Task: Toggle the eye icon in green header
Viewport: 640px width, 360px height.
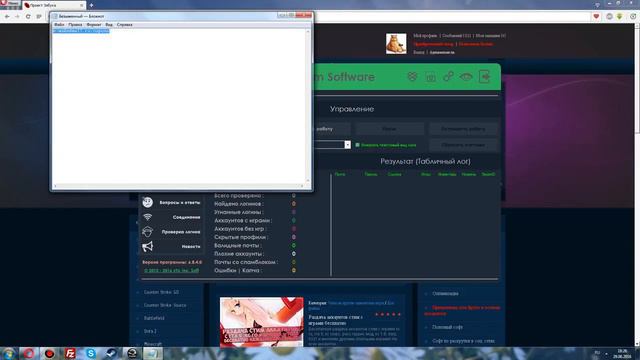Action: [466, 76]
